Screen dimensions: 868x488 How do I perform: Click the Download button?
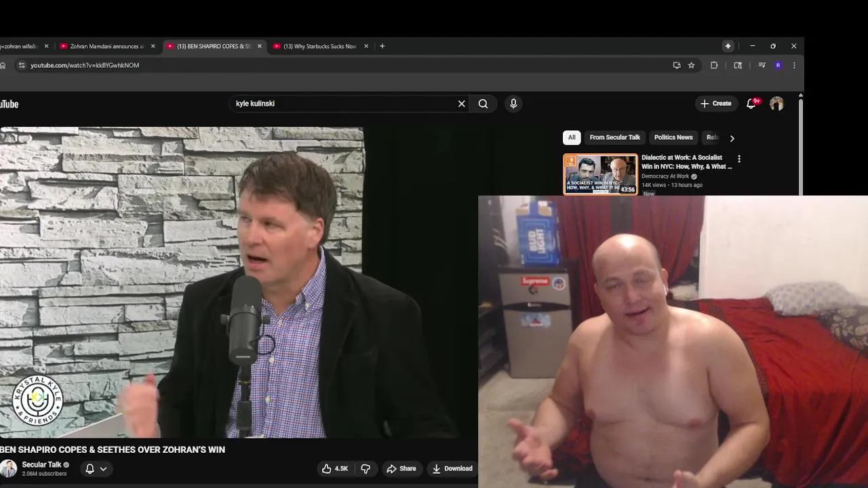point(452,468)
